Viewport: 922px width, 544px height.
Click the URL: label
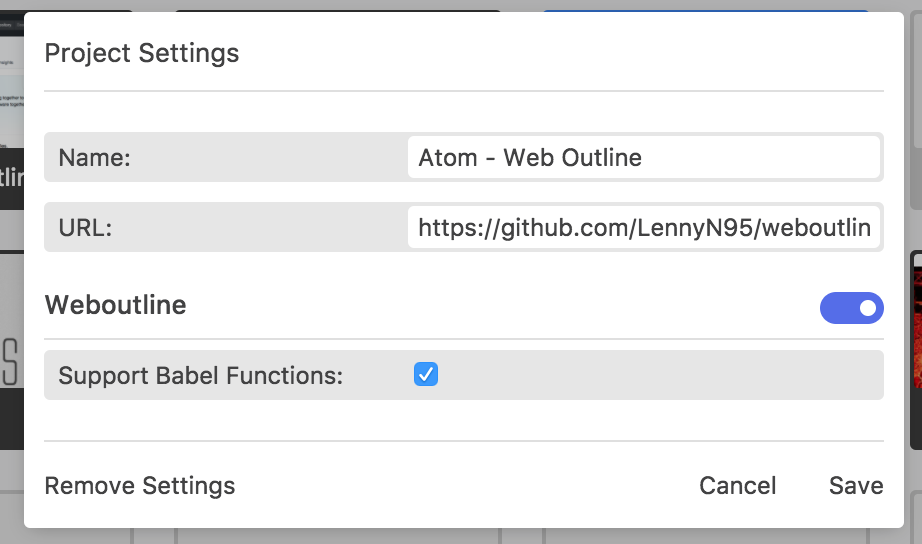tap(85, 228)
